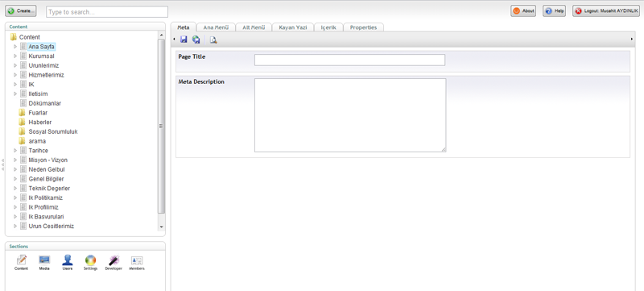Expand the Iletisim tree node
644x291 pixels.
pos(15,94)
